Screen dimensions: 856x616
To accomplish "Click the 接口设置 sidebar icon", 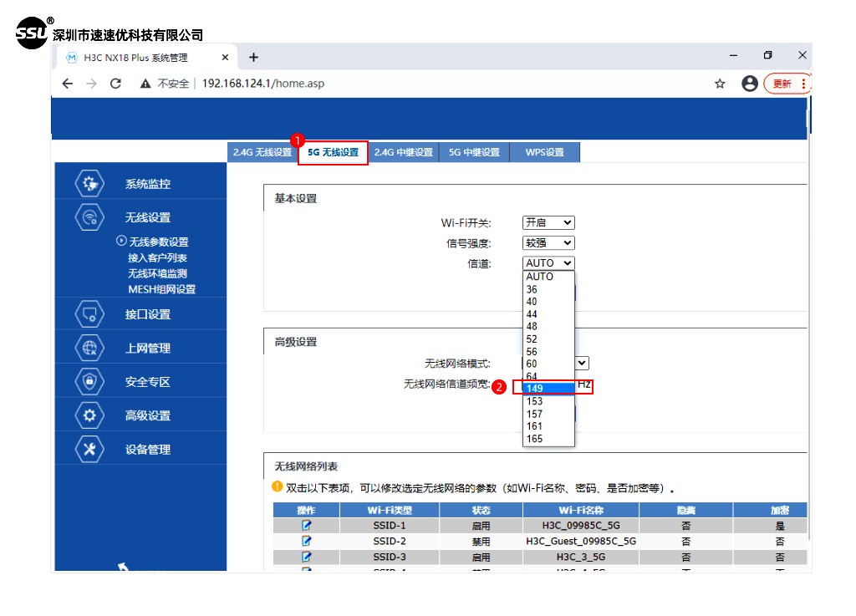I will 90,314.
